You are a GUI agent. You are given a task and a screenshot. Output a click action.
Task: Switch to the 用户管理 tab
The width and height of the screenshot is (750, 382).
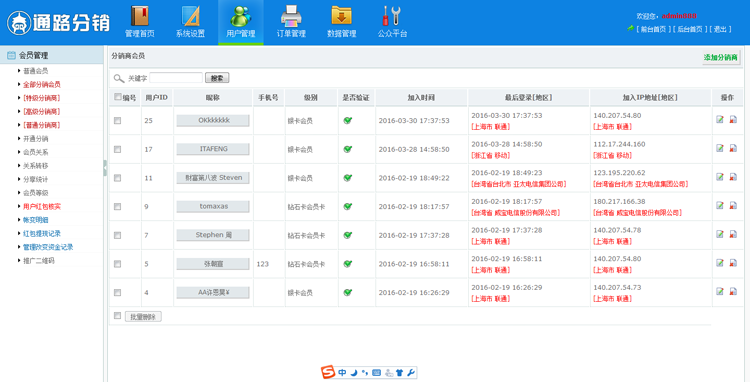241,22
